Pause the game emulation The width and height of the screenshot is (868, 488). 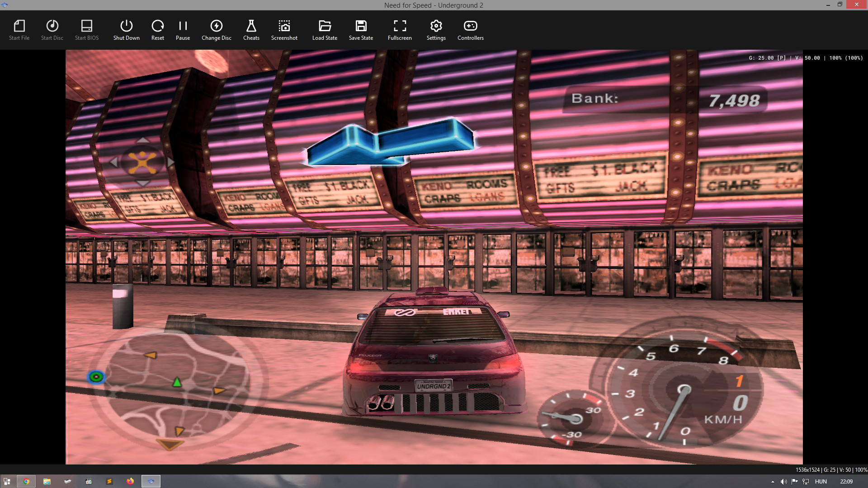183,30
